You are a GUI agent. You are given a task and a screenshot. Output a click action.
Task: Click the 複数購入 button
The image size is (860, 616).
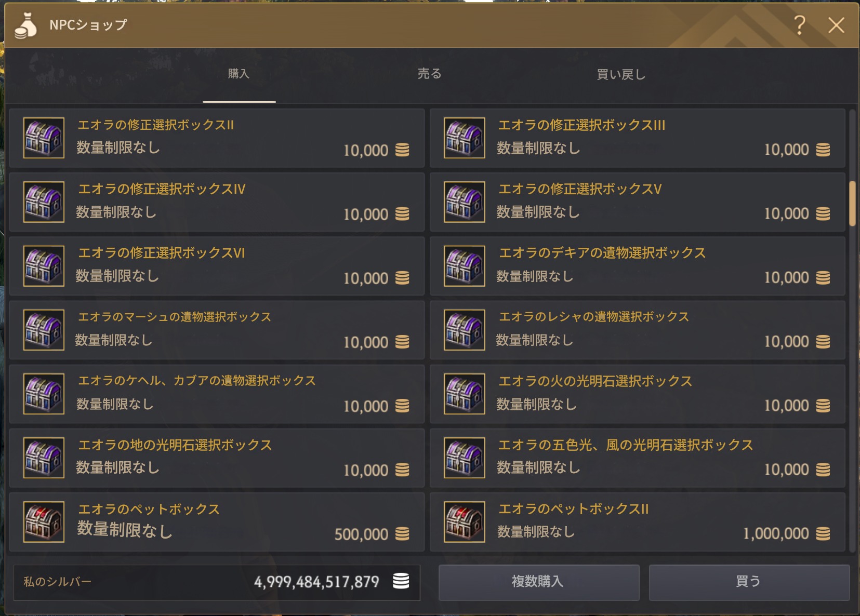pyautogui.click(x=539, y=582)
